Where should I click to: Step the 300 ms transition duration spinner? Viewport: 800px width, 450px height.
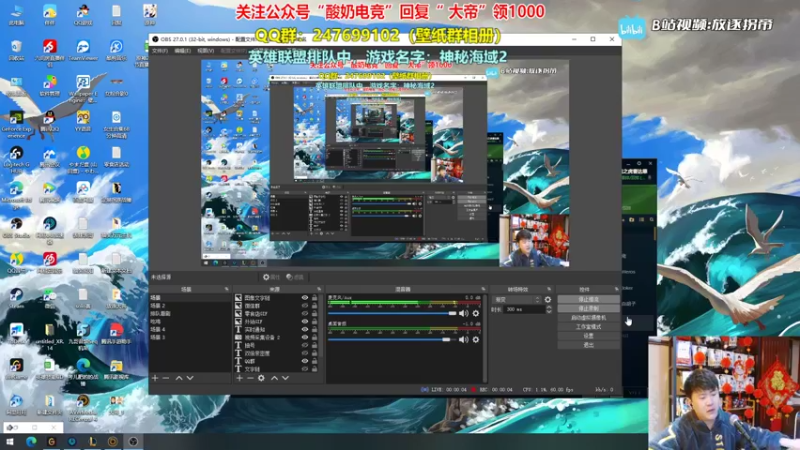[549, 310]
